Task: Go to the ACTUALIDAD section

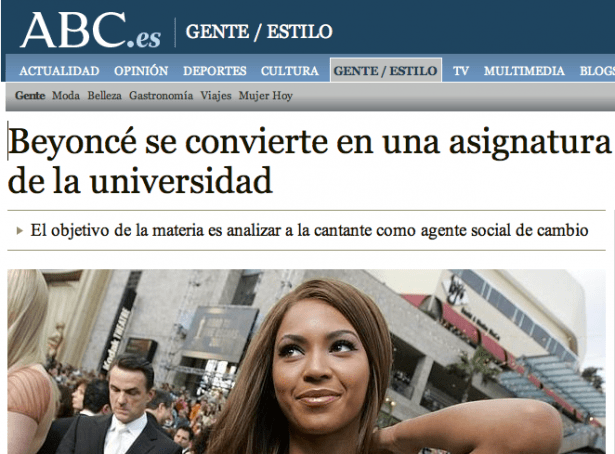Action: [59, 71]
